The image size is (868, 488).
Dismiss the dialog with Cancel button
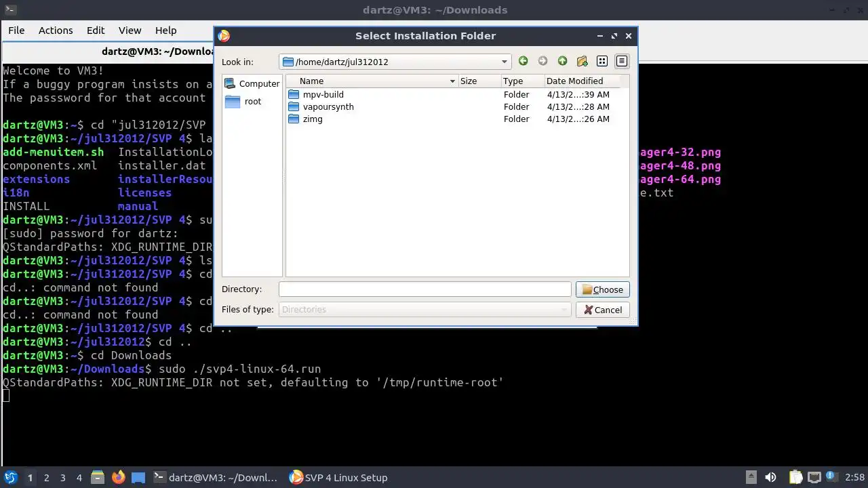tap(603, 310)
